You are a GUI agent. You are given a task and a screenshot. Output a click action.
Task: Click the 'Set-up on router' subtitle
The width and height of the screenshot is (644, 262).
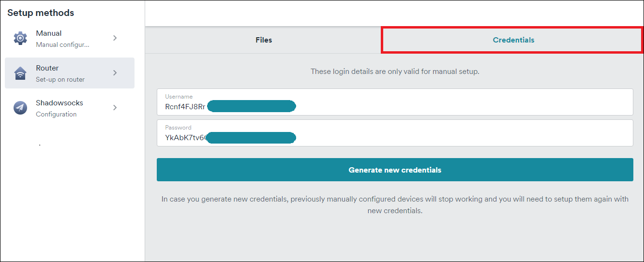(60, 79)
